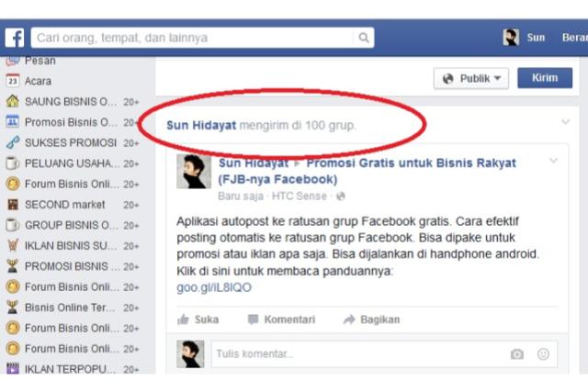This screenshot has width=588, height=392.
Task: Click the Beranda link in top bar
Action: pyautogui.click(x=575, y=38)
